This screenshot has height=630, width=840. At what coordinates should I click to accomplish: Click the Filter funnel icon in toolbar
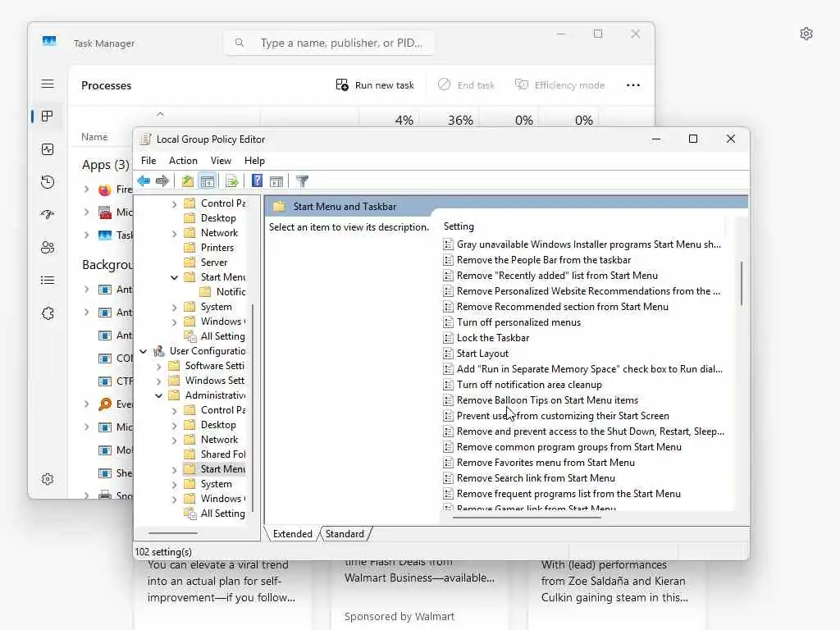tap(302, 181)
